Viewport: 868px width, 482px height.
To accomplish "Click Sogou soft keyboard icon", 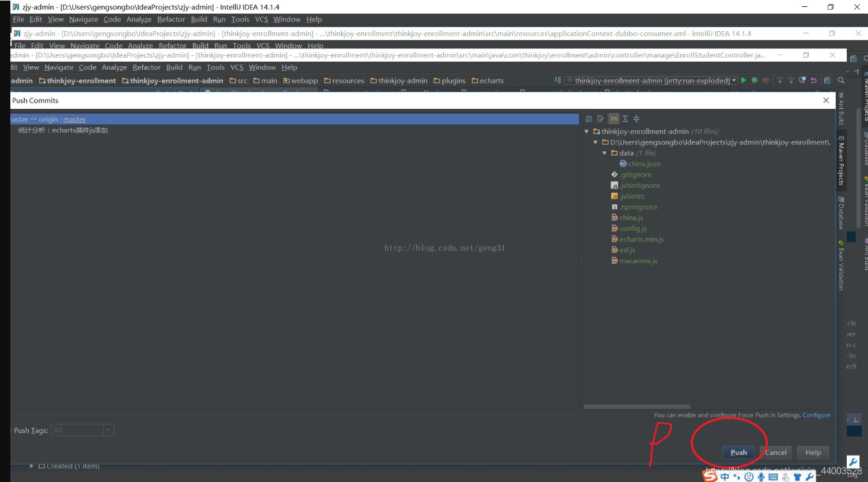I will point(773,477).
